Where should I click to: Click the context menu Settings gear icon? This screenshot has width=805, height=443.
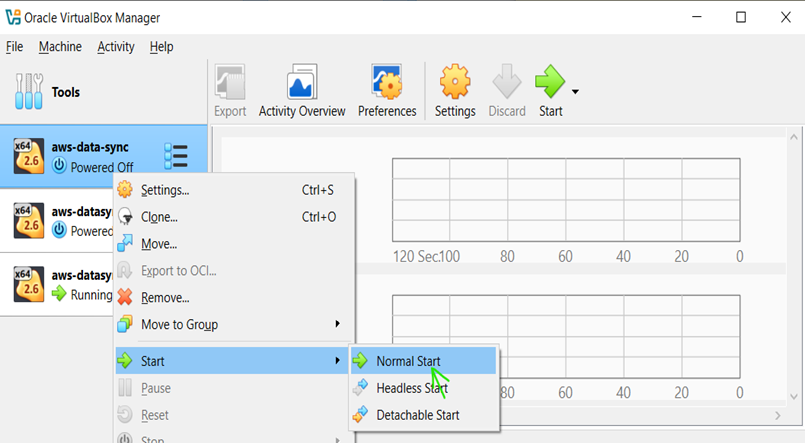click(125, 189)
